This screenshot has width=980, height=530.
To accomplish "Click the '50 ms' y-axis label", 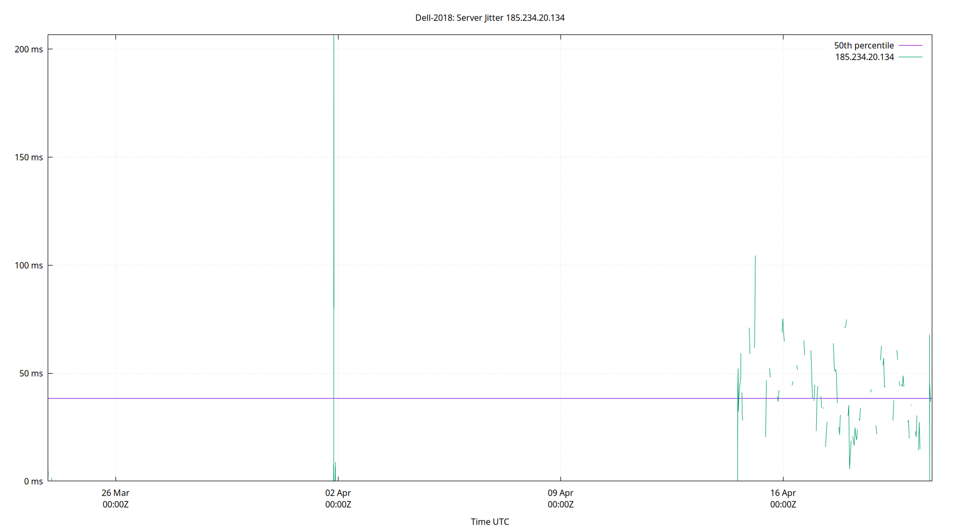I will (31, 374).
